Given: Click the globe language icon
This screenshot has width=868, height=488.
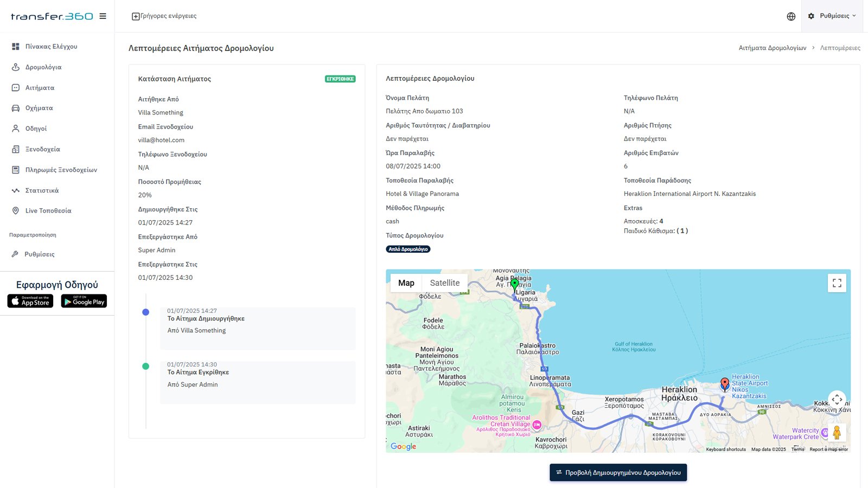Looking at the screenshot, I should pos(791,16).
